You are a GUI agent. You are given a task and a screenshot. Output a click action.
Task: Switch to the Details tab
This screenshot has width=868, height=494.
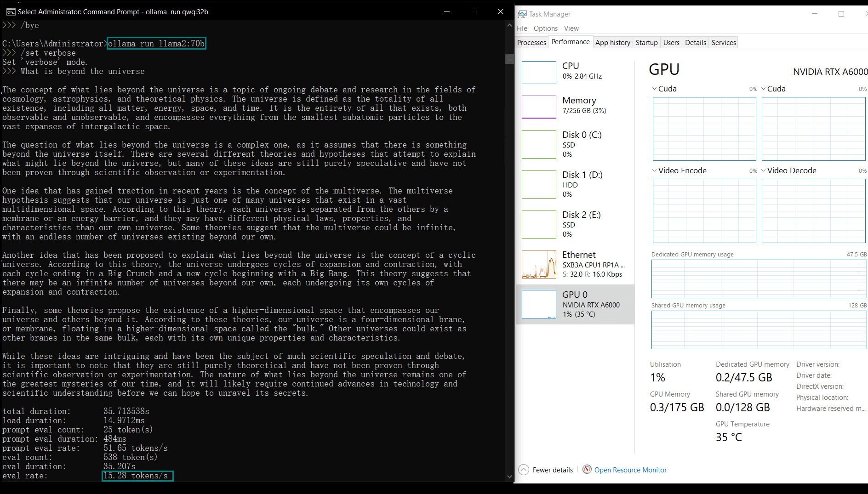click(696, 43)
